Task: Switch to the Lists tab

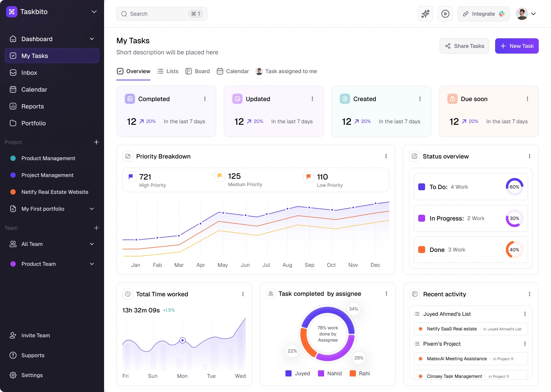Action: click(x=168, y=71)
